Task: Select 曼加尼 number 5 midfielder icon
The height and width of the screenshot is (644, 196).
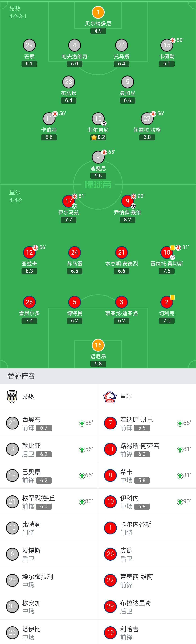Action: [127, 82]
